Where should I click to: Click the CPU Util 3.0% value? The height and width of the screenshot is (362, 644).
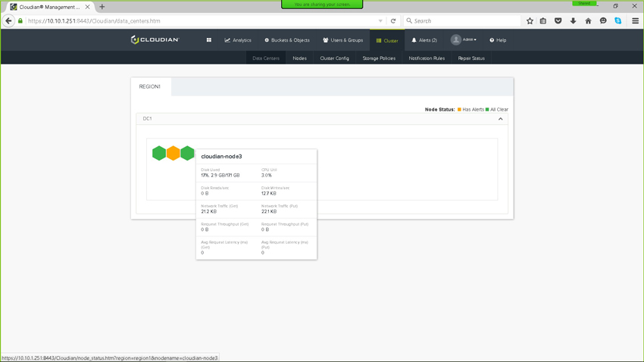[x=267, y=175]
